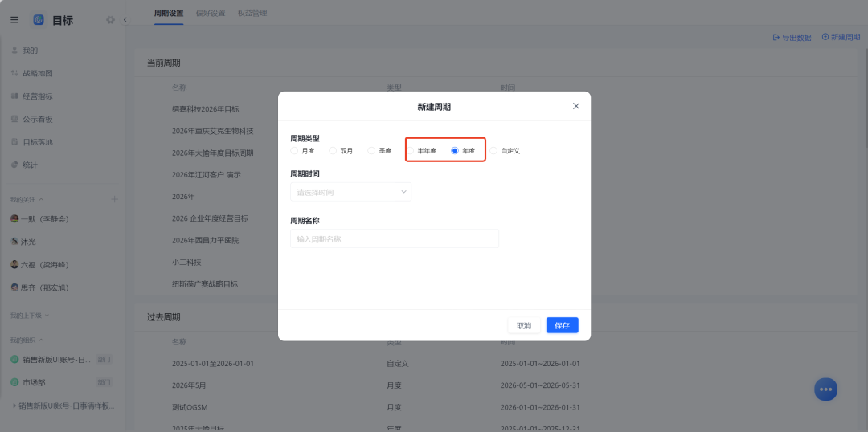868x432 pixels.
Task: Click avatar of 一默（李静会）
Action: point(15,219)
